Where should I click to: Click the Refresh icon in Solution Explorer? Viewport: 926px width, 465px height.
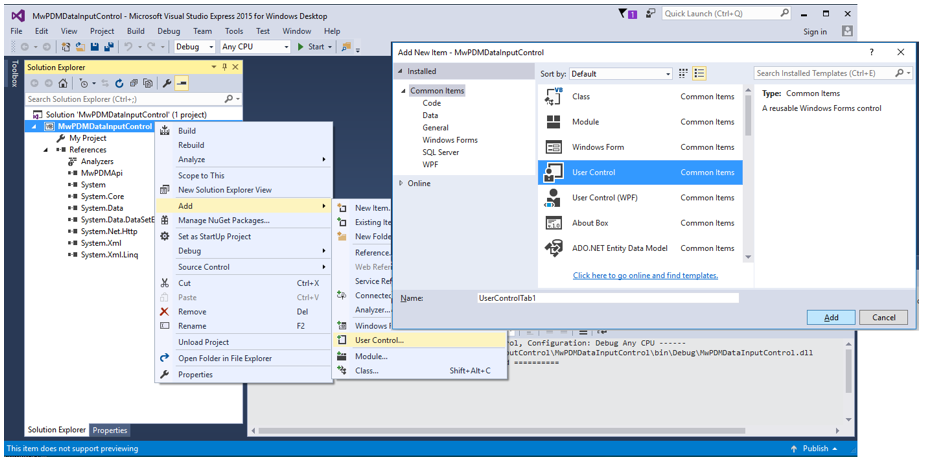coord(119,84)
